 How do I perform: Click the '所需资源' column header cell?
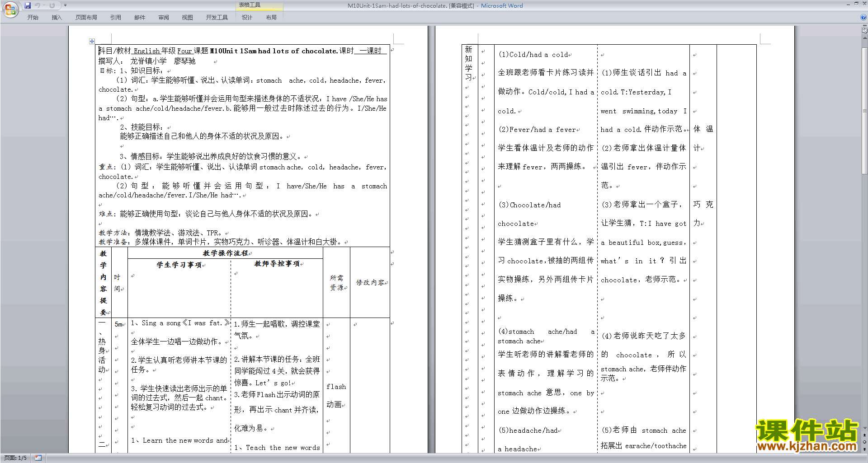[337, 283]
